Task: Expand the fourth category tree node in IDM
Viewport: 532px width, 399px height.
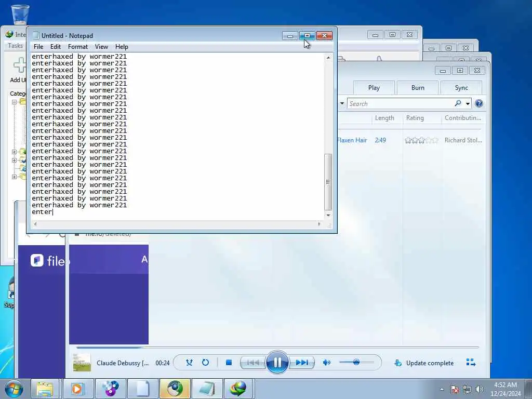Action: pos(14,160)
